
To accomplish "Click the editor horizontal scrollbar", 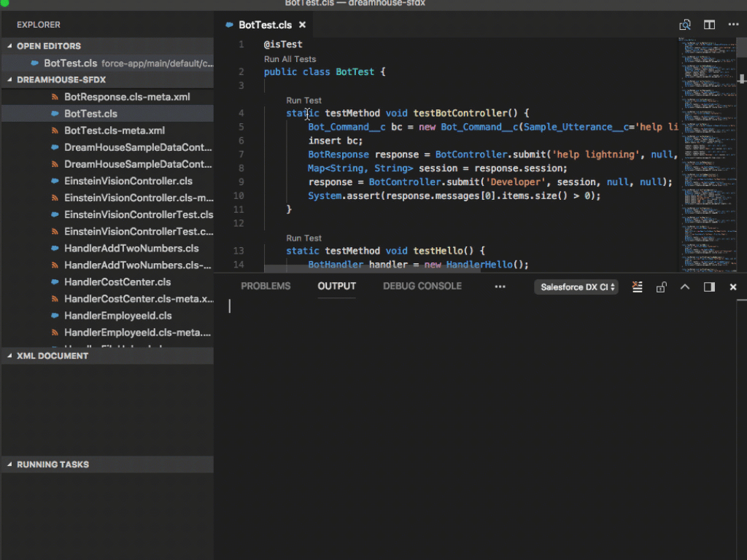I will pos(371,268).
